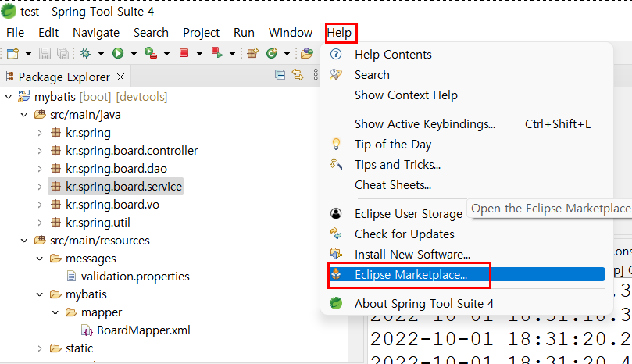Expand the kr.spring.board.controller package
The width and height of the screenshot is (632, 364).
[40, 151]
